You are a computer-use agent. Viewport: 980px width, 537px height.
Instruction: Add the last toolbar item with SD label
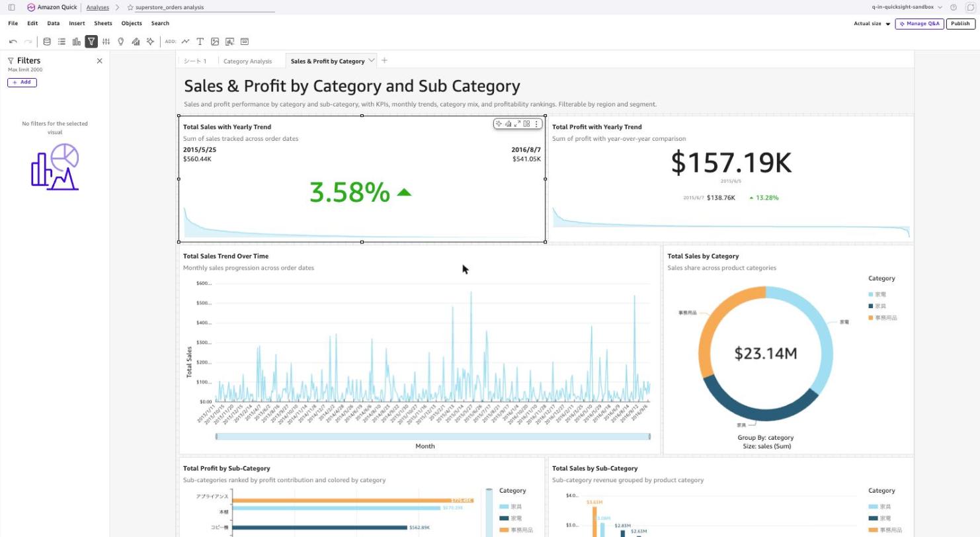[245, 42]
